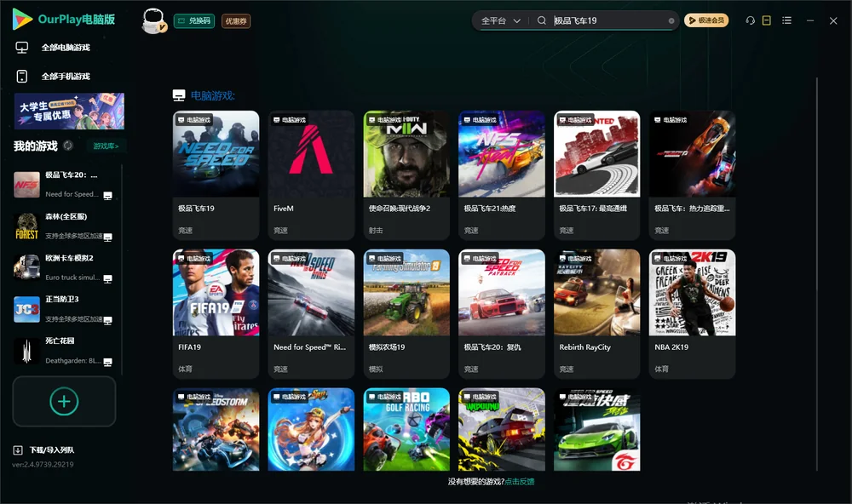Select 极品飞车20 in my games list
Image resolution: width=852 pixels, height=504 pixels.
click(64, 185)
